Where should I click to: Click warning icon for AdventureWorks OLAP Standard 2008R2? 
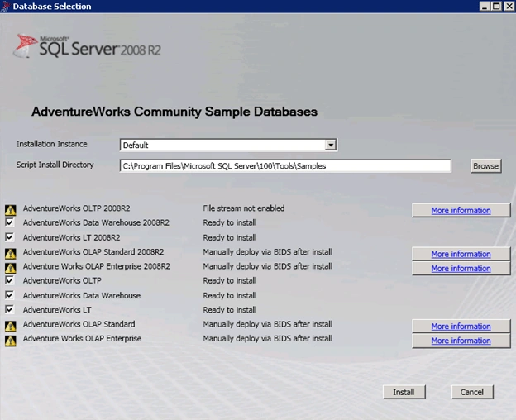(x=10, y=254)
